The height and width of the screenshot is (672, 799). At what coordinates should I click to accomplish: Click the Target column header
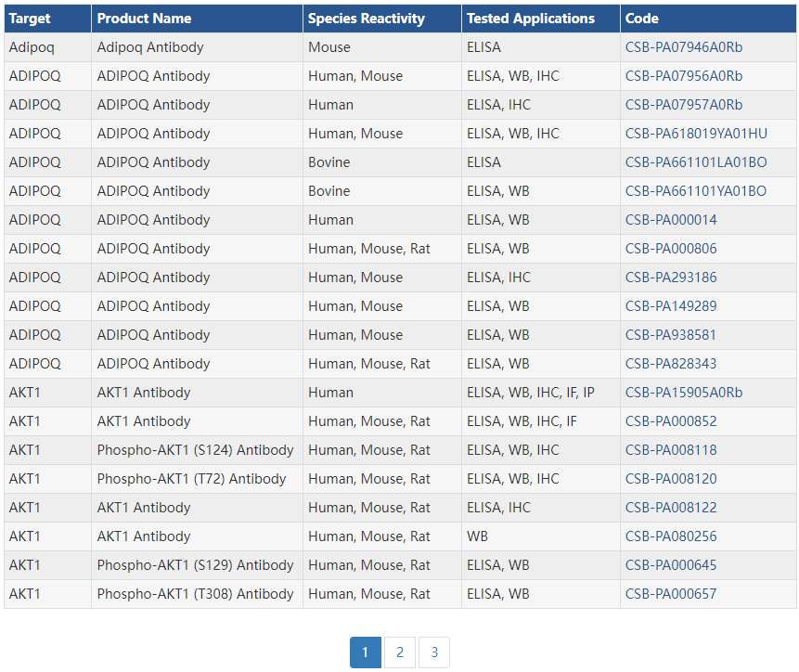30,19
